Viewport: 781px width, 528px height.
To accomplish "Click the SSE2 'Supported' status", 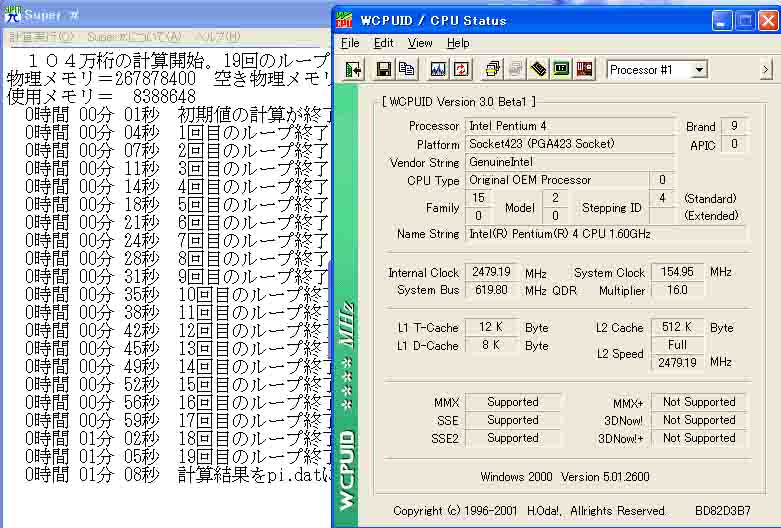I will (513, 438).
